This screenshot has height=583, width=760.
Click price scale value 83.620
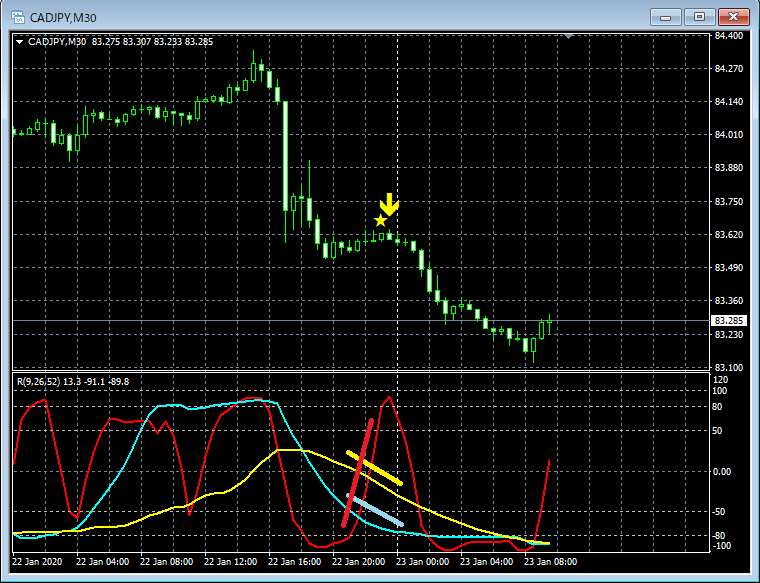729,235
